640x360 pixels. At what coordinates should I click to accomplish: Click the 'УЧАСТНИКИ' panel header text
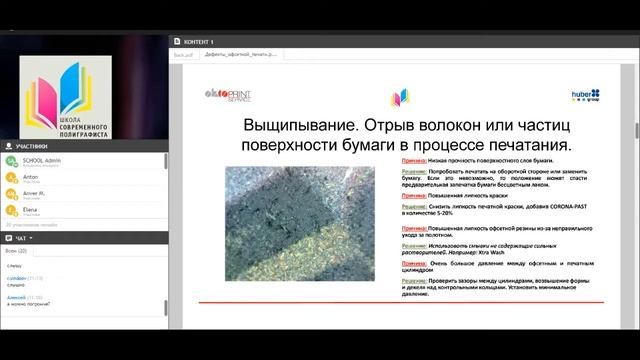[31, 146]
